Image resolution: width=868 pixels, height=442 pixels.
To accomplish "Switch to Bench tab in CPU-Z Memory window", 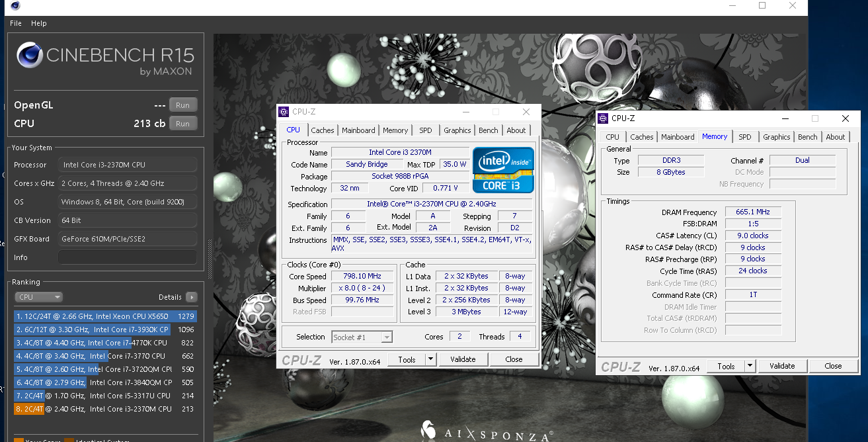I will tap(808, 137).
